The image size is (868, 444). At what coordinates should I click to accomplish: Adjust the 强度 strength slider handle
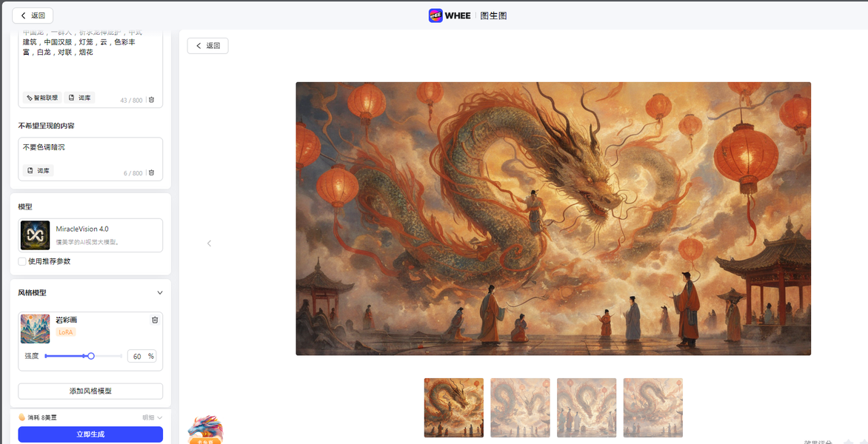tap(91, 356)
